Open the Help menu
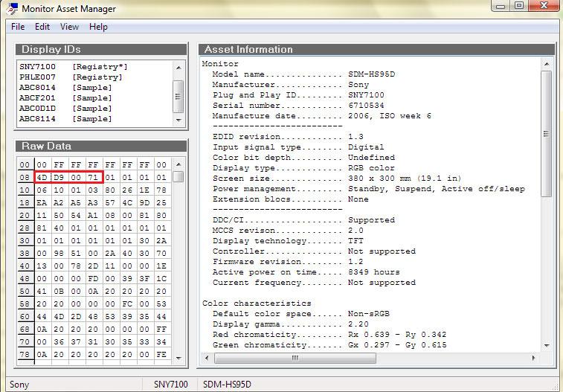563x392 pixels. (x=98, y=27)
